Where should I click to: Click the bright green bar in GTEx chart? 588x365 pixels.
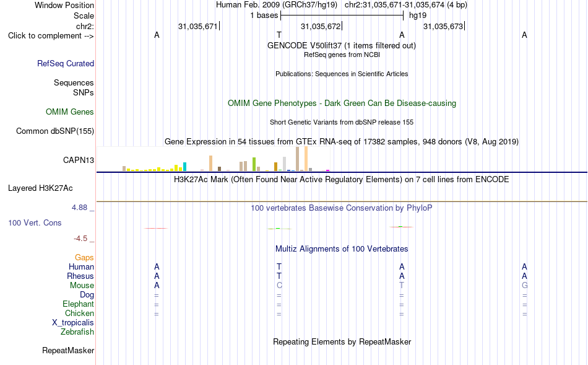click(254, 164)
